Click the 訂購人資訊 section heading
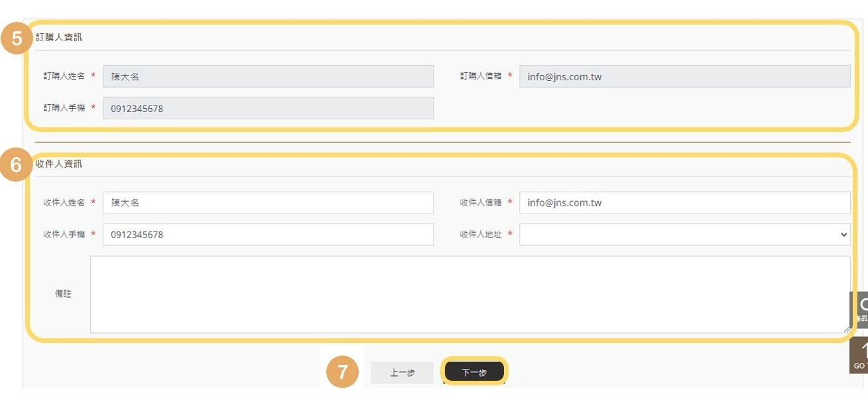Image resolution: width=868 pixels, height=398 pixels. [59, 37]
